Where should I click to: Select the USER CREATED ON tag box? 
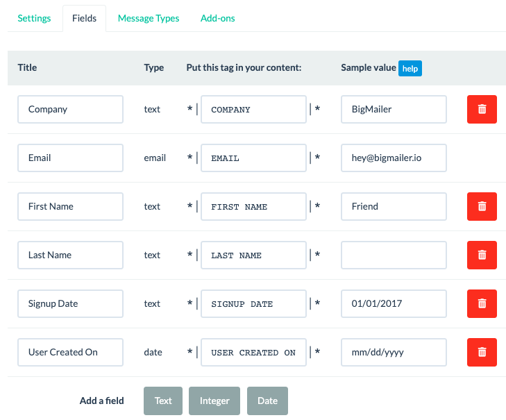pyautogui.click(x=253, y=352)
